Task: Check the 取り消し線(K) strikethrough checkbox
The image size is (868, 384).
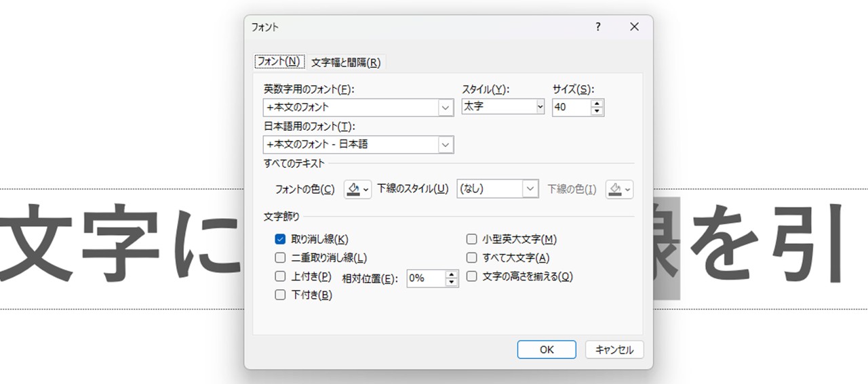Action: point(280,239)
